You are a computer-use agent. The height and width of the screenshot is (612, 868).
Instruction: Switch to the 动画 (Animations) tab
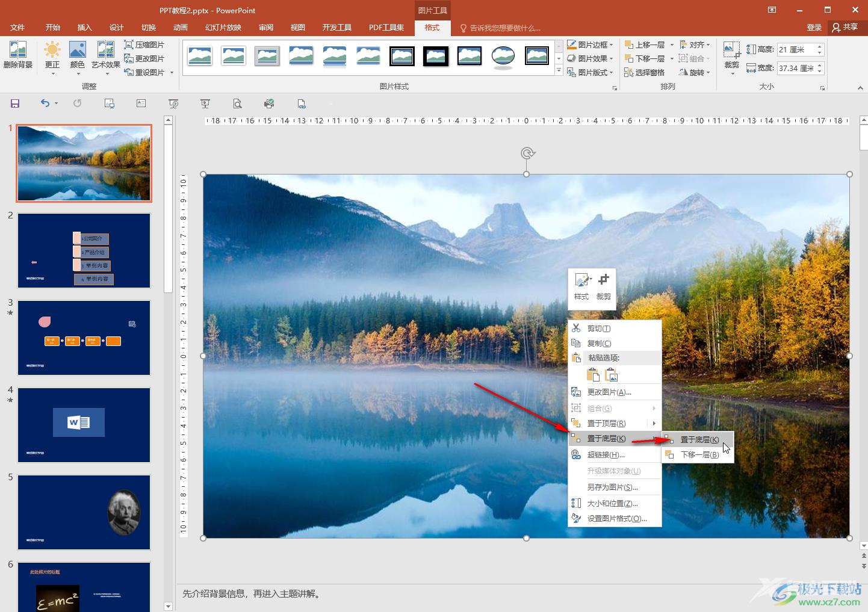181,28
